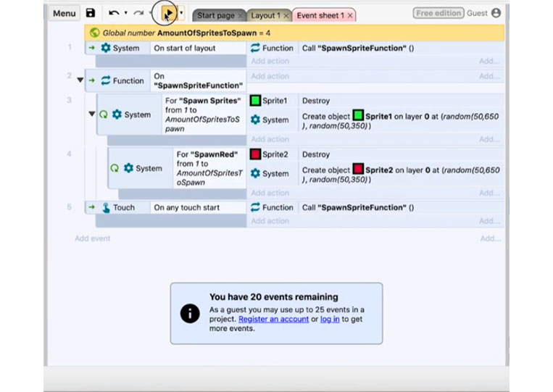Viewport: 553px width, 392px height.
Task: Click the red Sprite2 icon on Destroy row
Action: coord(255,154)
